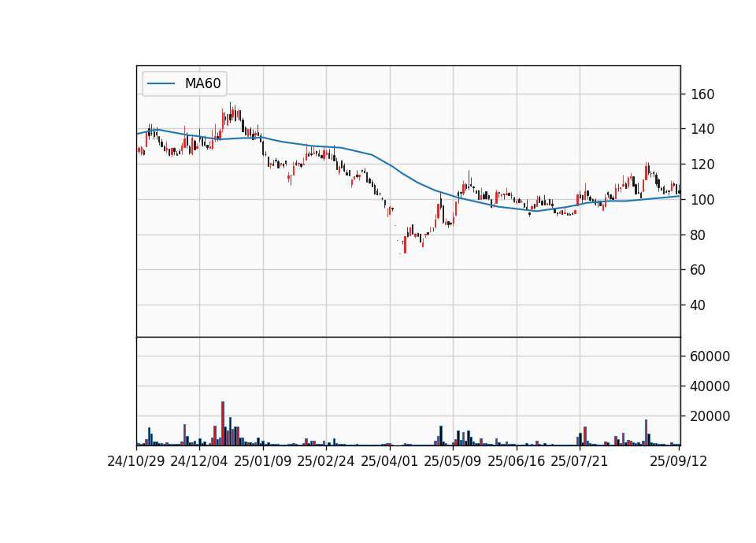The width and height of the screenshot is (756, 543).
Task: Click the 25/05/09 date label
Action: tap(453, 461)
